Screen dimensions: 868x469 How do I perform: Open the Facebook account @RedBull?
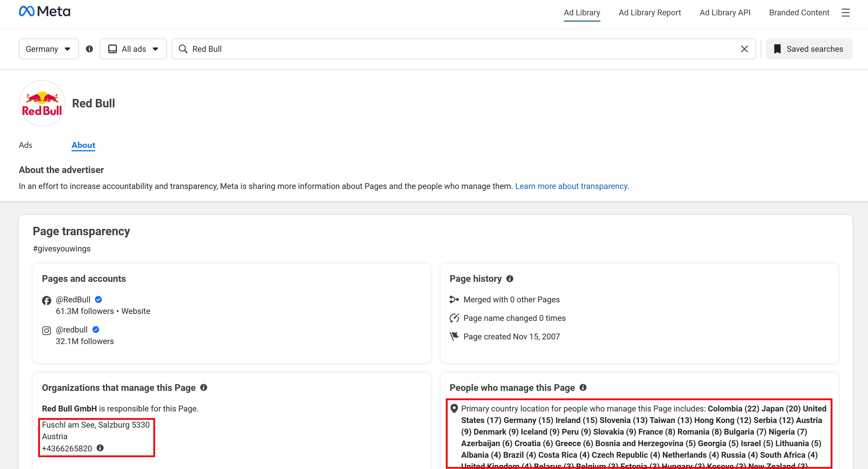tap(73, 299)
